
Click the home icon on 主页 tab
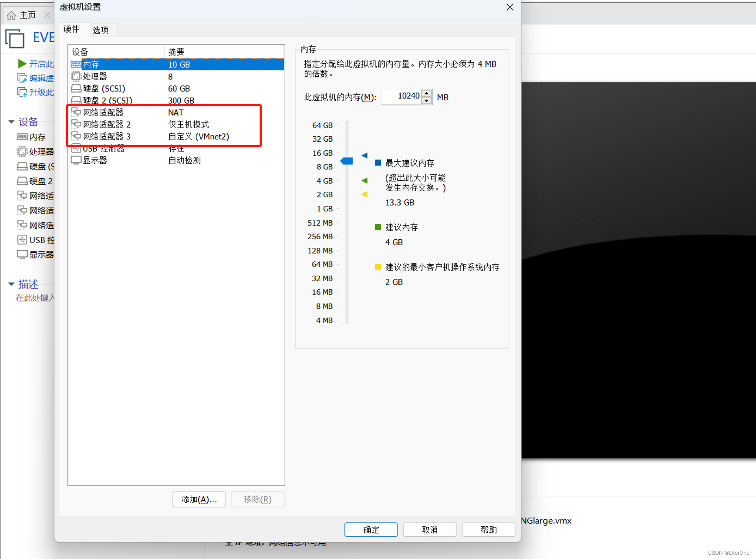coord(12,16)
